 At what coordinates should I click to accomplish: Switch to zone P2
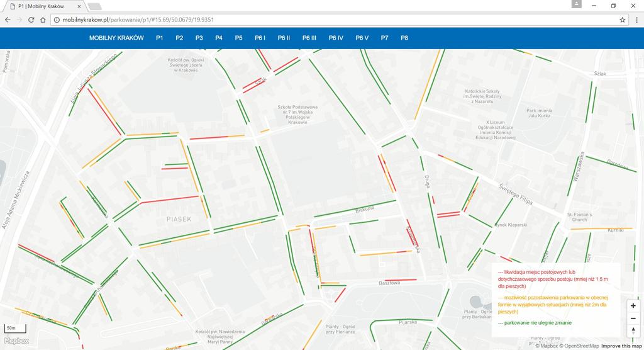click(x=179, y=38)
